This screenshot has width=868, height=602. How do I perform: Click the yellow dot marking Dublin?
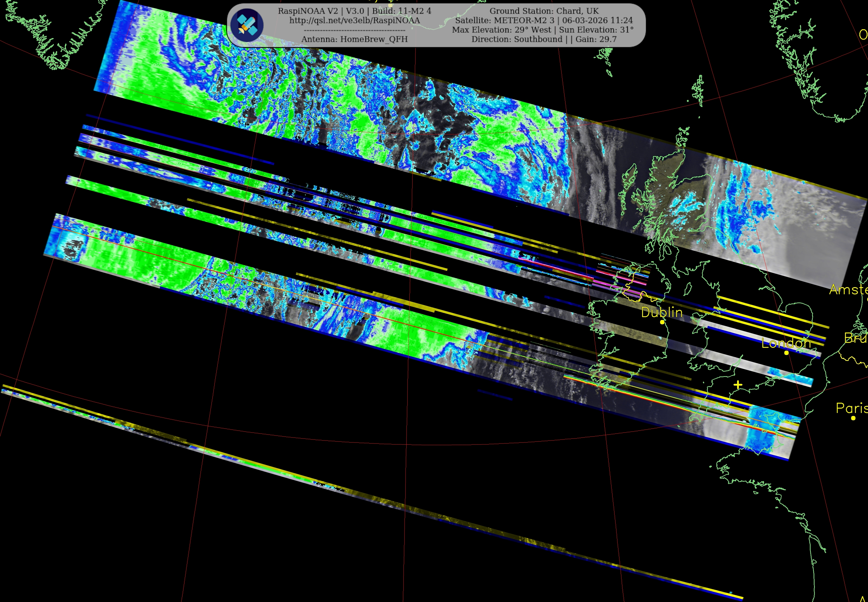[662, 322]
